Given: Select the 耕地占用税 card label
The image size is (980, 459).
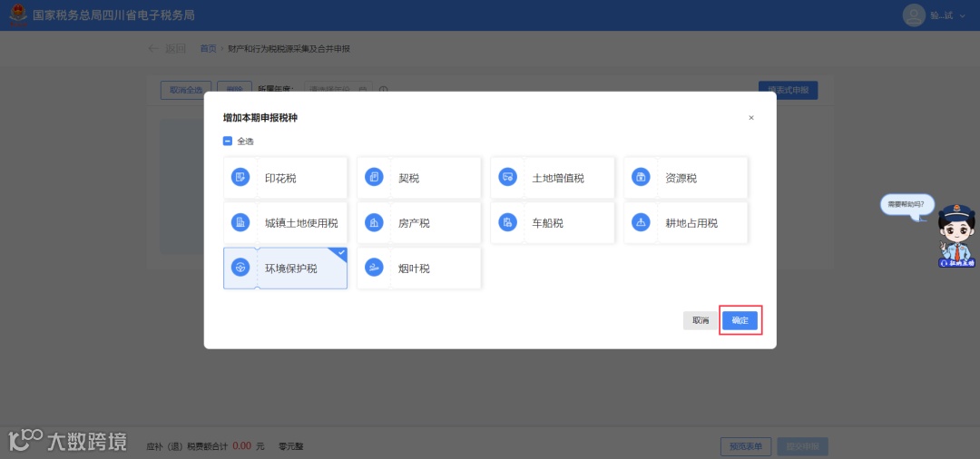Looking at the screenshot, I should point(691,223).
